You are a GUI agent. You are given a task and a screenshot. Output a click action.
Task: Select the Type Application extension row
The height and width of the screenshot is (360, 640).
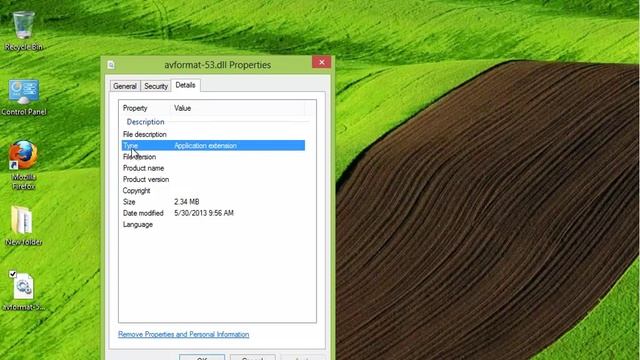213,146
